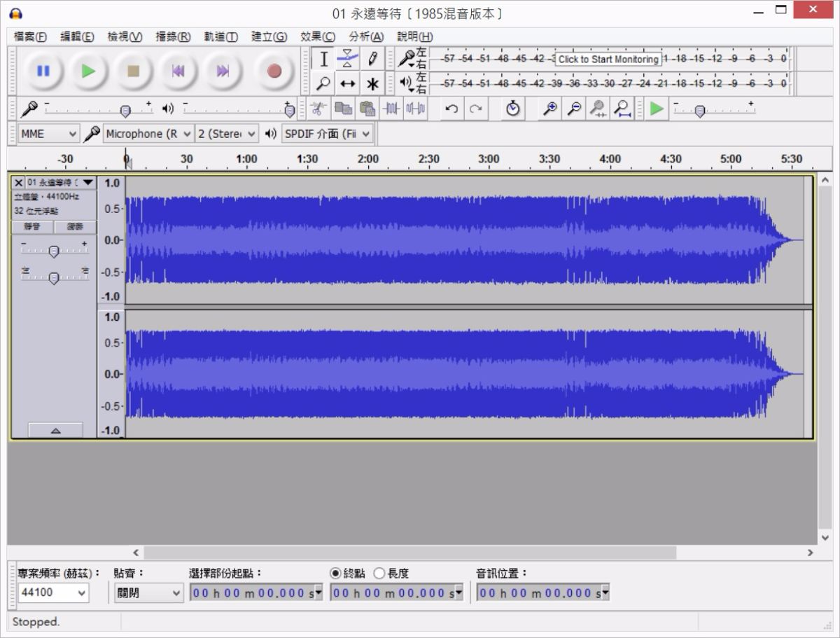Open the 44100 project rate dropdown

54,592
